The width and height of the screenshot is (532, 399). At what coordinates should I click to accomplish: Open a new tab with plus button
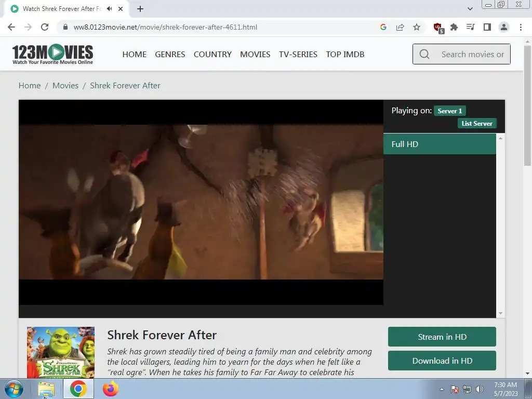tap(140, 9)
